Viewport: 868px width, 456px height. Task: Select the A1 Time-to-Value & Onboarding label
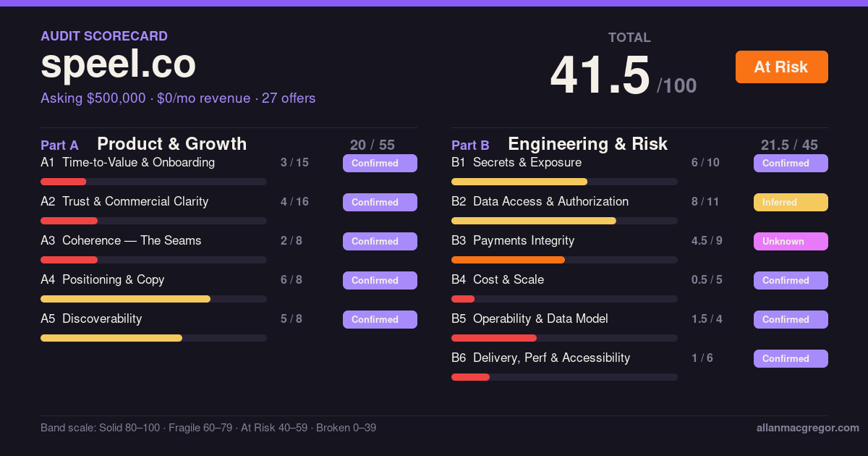coord(128,163)
